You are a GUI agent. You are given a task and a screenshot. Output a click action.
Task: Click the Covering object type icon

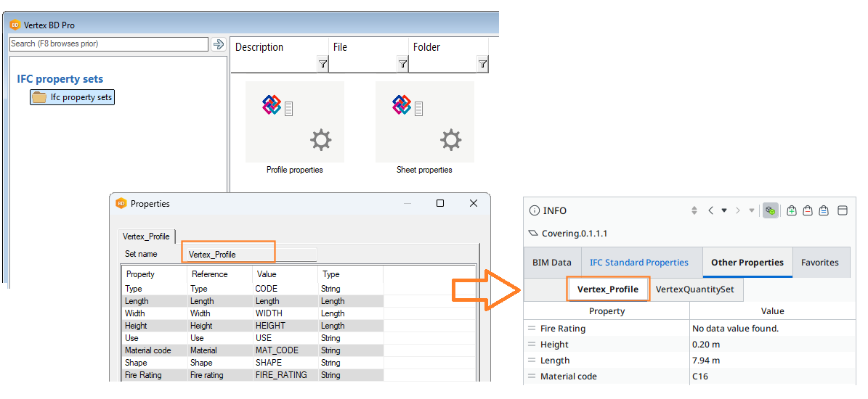tap(533, 233)
